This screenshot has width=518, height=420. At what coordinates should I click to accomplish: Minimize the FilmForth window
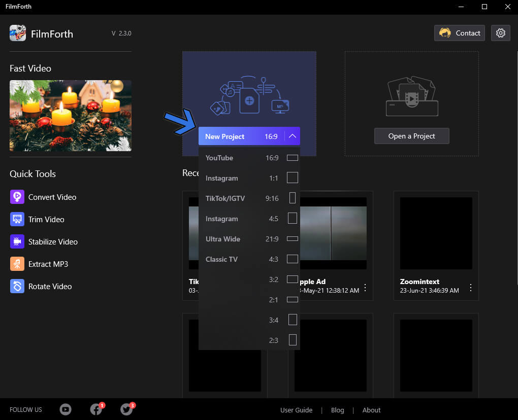pos(461,7)
